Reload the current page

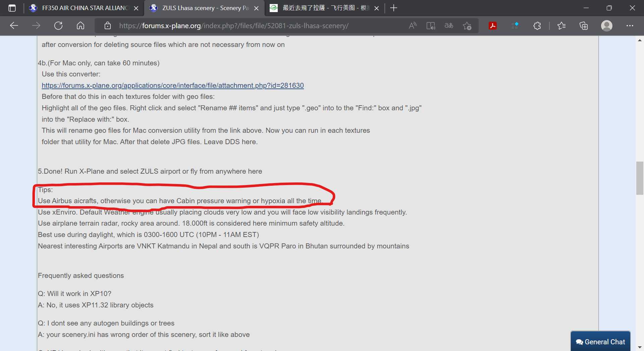(x=58, y=26)
